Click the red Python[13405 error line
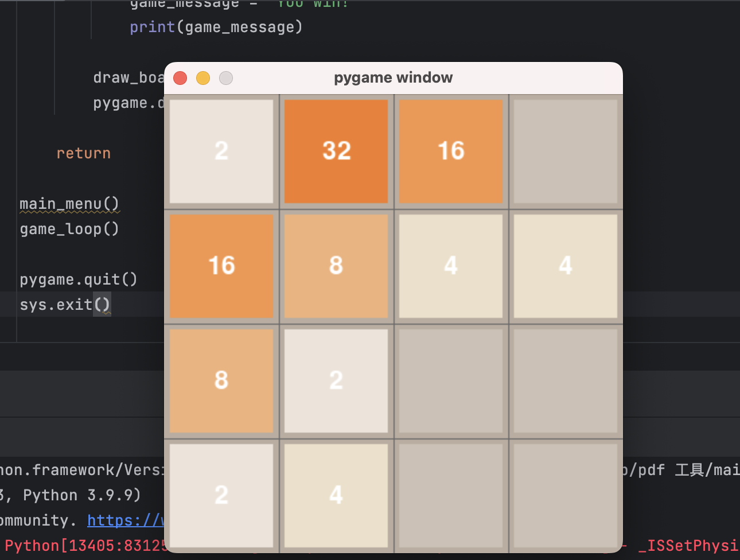The image size is (740, 560). 85,546
